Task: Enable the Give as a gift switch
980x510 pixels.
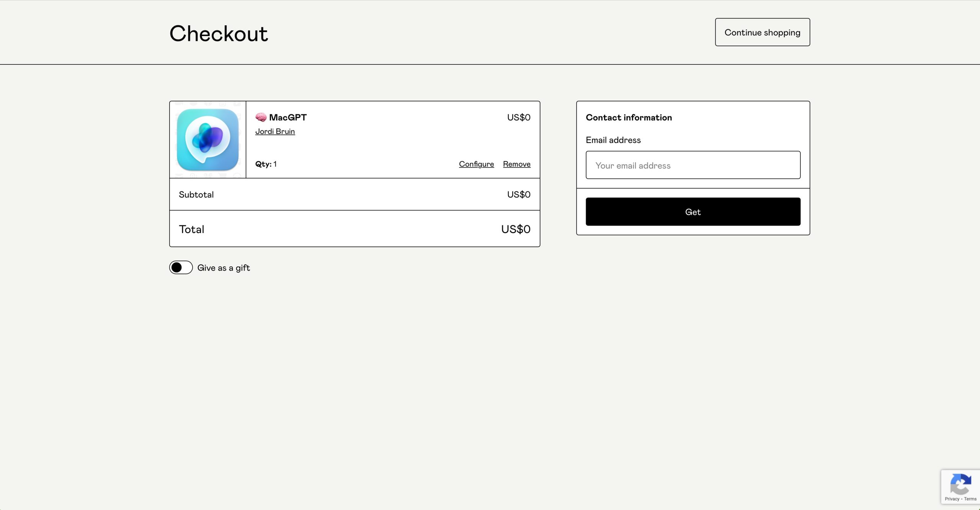Action: tap(181, 267)
